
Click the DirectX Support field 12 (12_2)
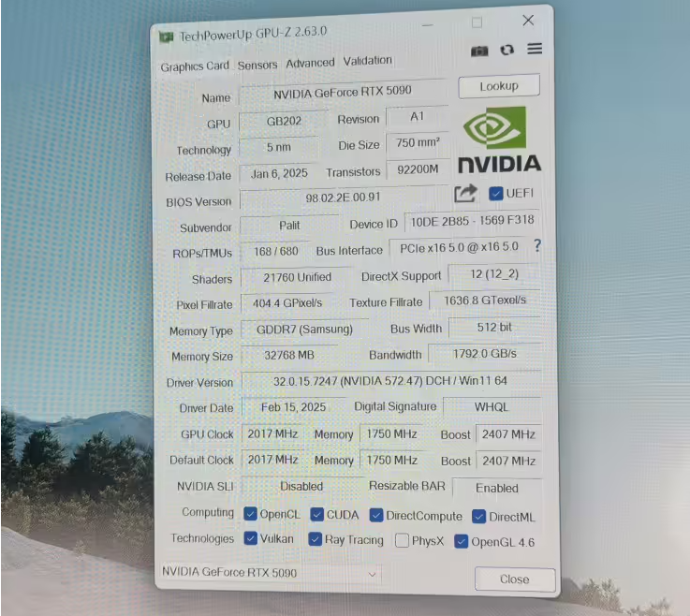(494, 274)
